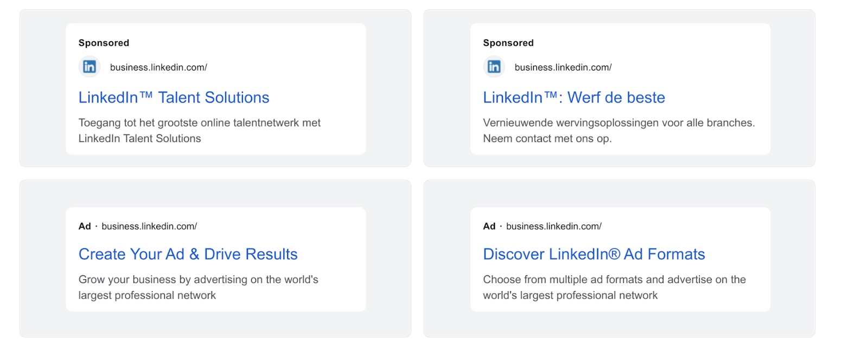Image resolution: width=868 pixels, height=348 pixels.
Task: Click the 'Ad' label in the Discover Ad Formats listing
Action: [x=489, y=226]
